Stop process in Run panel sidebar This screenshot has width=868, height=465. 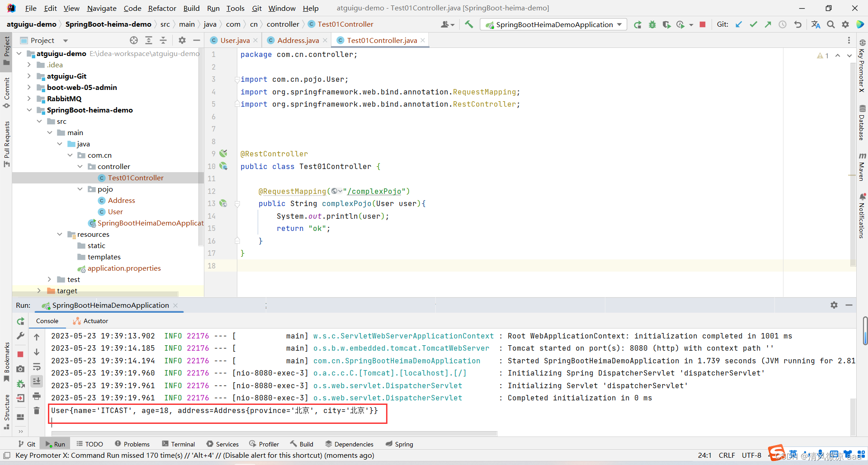(x=20, y=354)
